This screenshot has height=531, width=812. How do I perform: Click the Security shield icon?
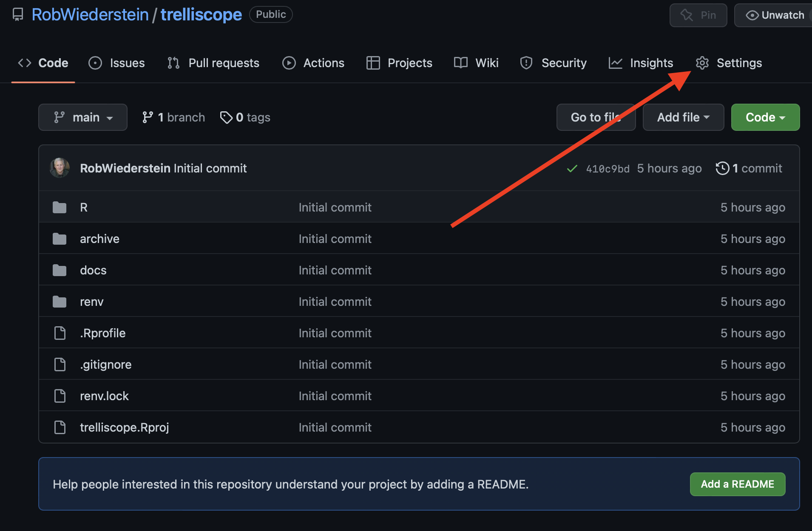click(526, 63)
